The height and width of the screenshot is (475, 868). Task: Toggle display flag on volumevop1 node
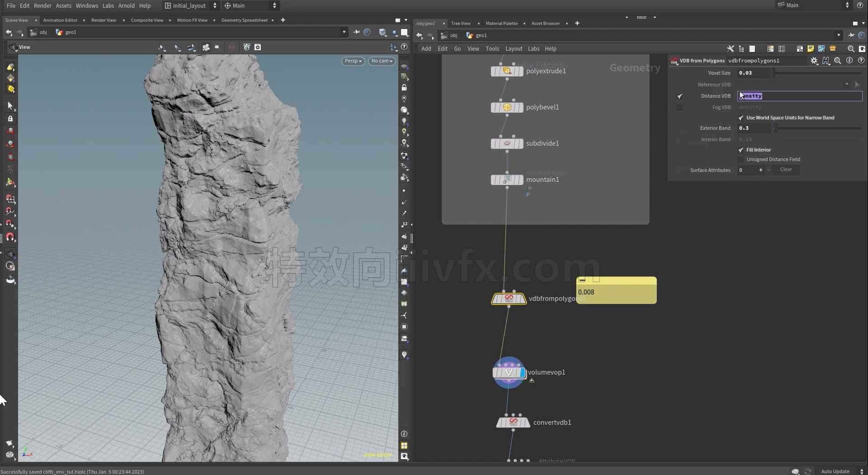pos(523,372)
